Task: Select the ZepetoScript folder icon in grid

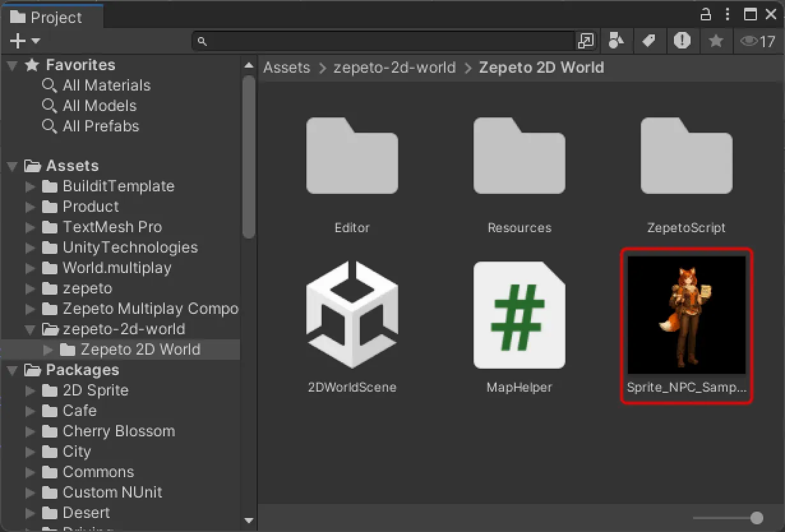Action: [687, 156]
